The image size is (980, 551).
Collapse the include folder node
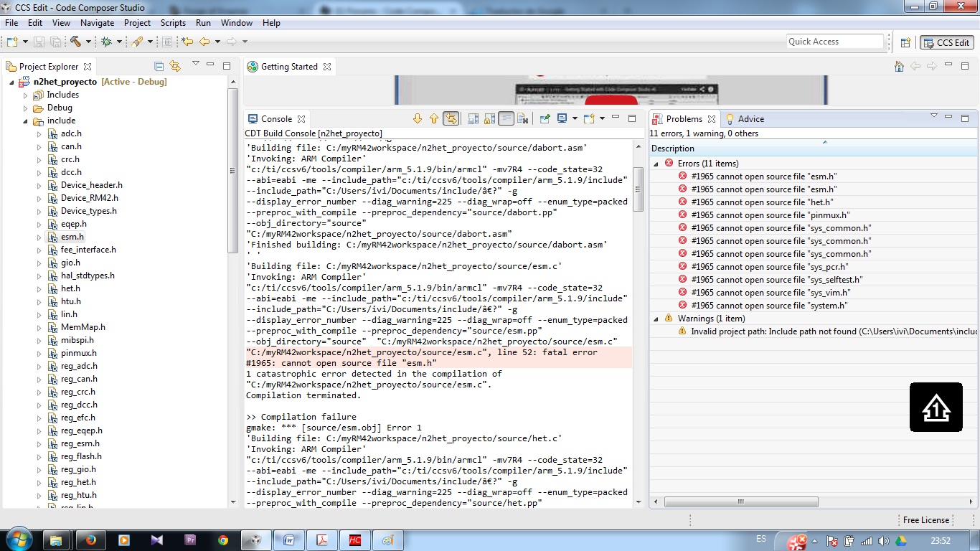coord(26,121)
